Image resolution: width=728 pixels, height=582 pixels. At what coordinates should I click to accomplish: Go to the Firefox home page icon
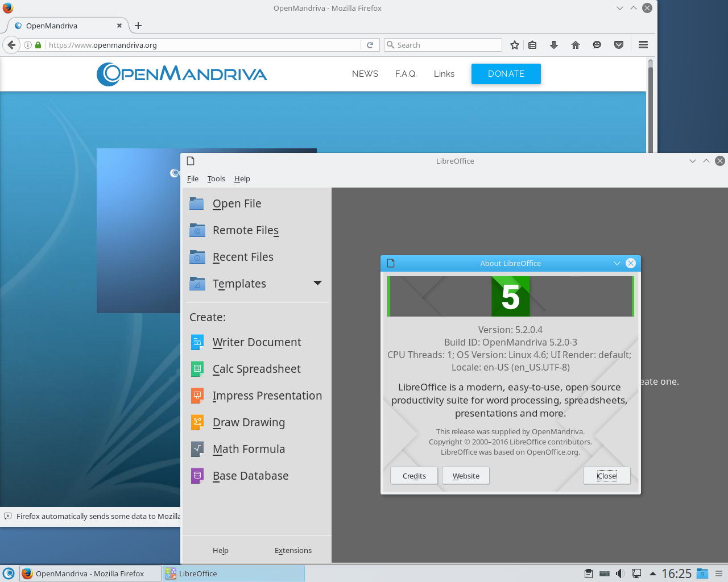(576, 45)
